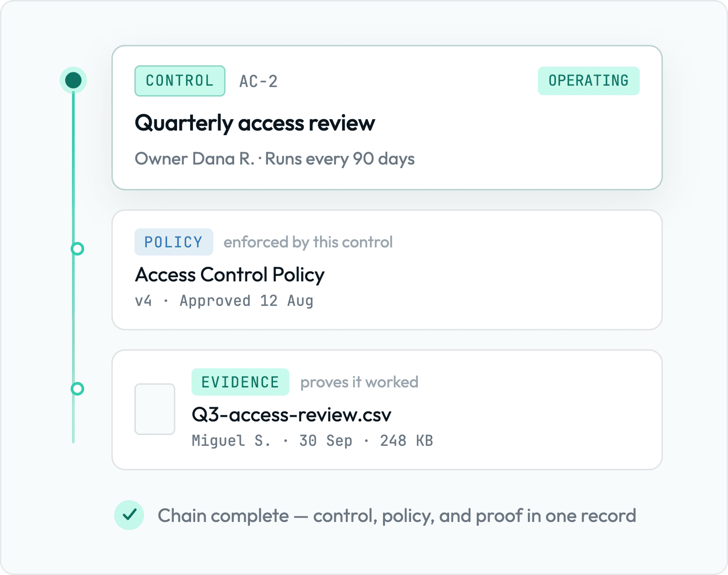Click the 'enforced by this control' caption

coord(308,242)
